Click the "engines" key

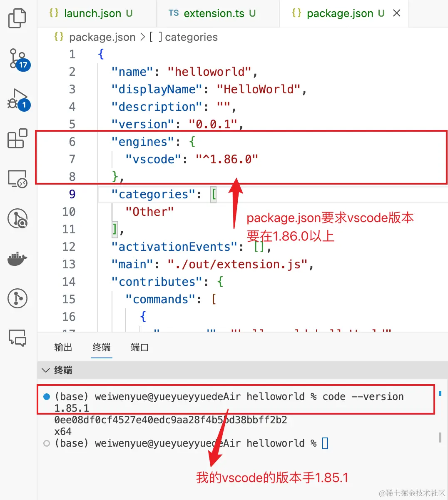143,142
